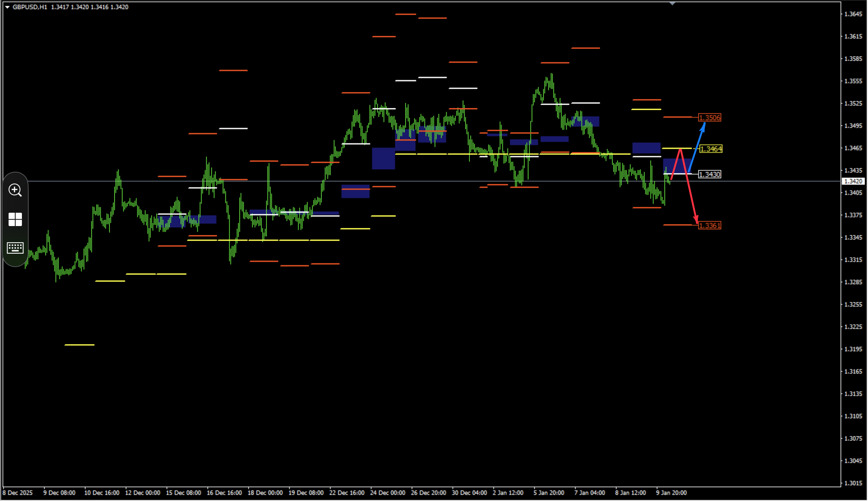Click the 15 Dec 08:00 time label
This screenshot has width=868, height=501.
pos(183,492)
